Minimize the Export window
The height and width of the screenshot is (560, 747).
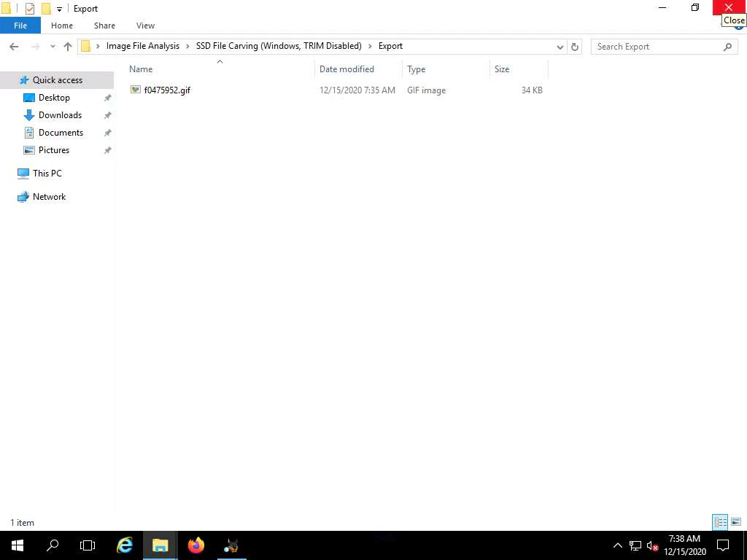(x=662, y=7)
